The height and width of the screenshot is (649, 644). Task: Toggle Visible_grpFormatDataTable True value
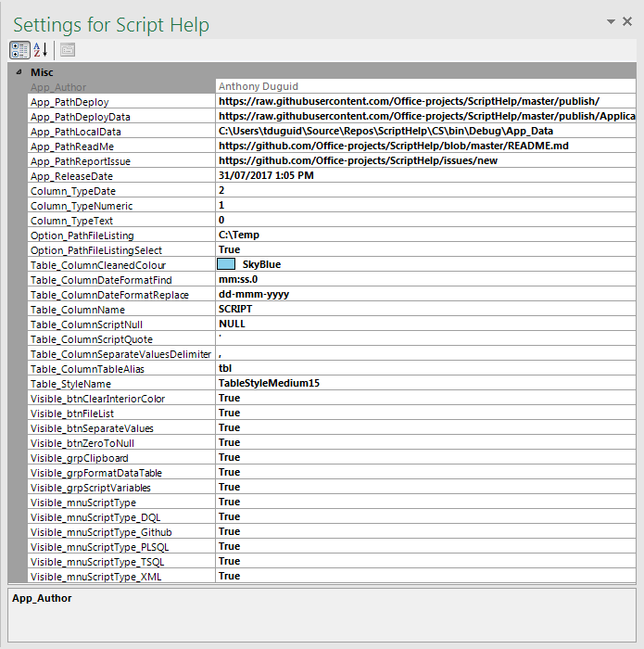425,472
